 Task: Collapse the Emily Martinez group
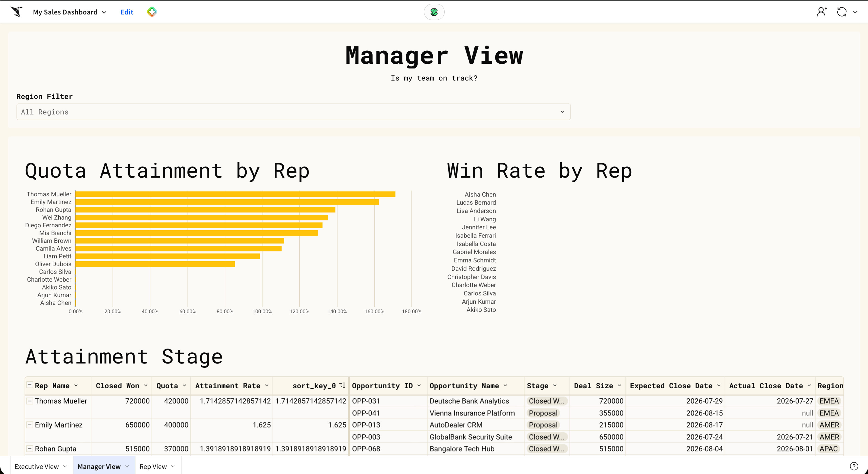point(30,424)
